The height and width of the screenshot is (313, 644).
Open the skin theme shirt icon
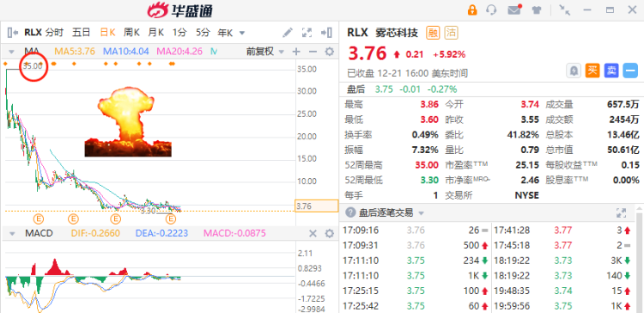537,10
